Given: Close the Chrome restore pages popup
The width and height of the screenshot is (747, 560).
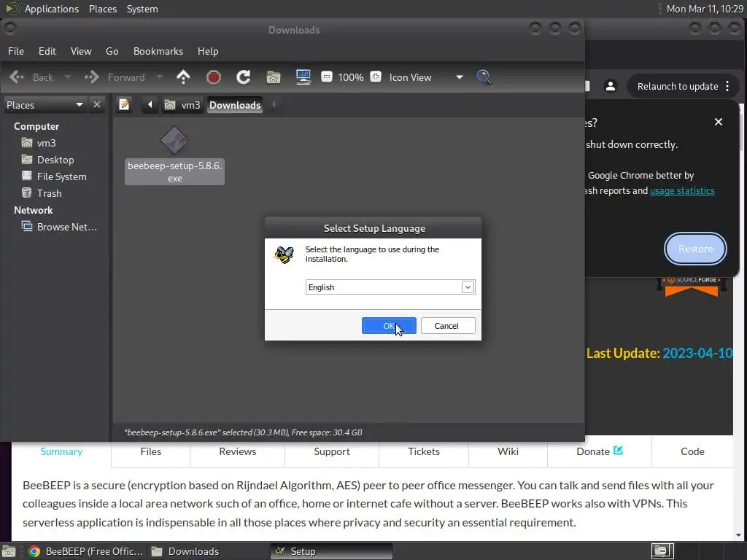Looking at the screenshot, I should (x=719, y=122).
